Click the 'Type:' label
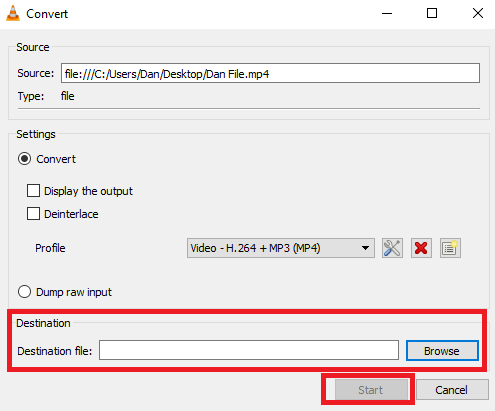The width and height of the screenshot is (495, 411). pos(31,96)
